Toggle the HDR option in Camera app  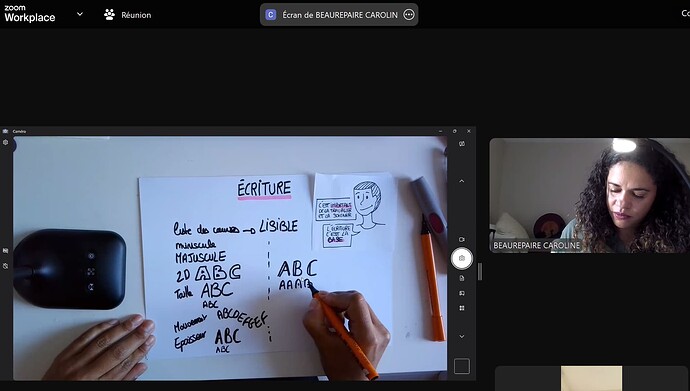6,251
